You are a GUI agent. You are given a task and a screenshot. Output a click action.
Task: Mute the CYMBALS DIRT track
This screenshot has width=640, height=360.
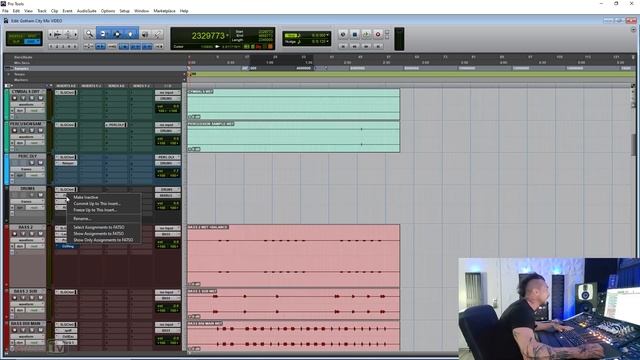point(40,98)
